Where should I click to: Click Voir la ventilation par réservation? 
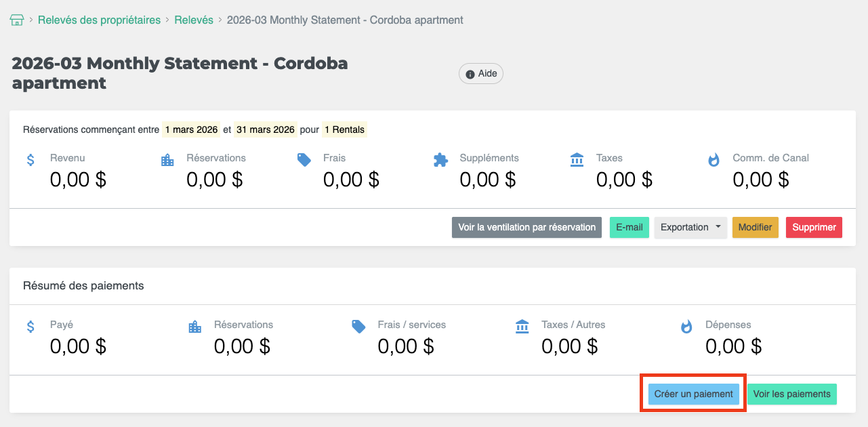pos(526,227)
